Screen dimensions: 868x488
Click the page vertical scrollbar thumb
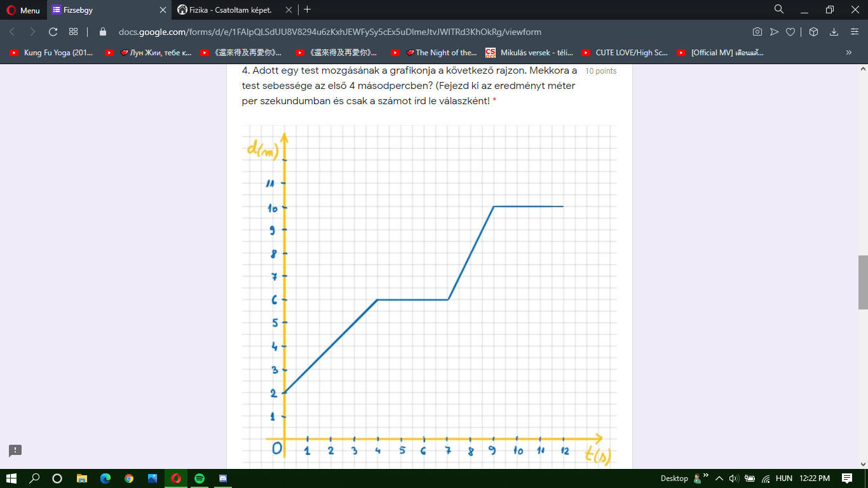point(862,283)
